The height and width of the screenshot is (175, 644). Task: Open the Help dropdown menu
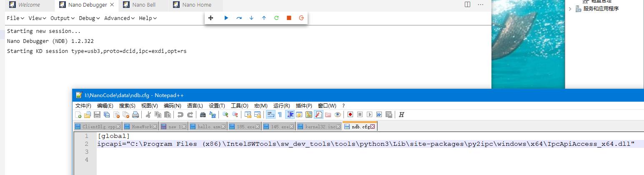[x=148, y=18]
